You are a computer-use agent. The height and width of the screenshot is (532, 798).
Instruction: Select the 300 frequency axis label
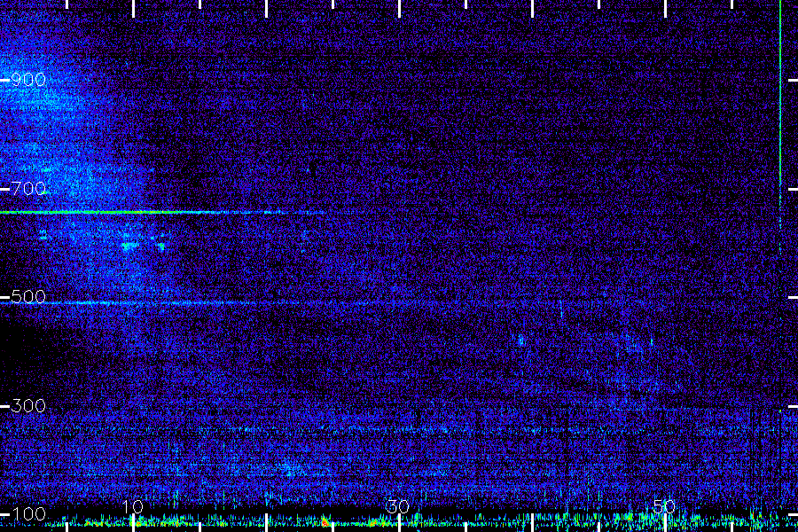[x=28, y=406]
